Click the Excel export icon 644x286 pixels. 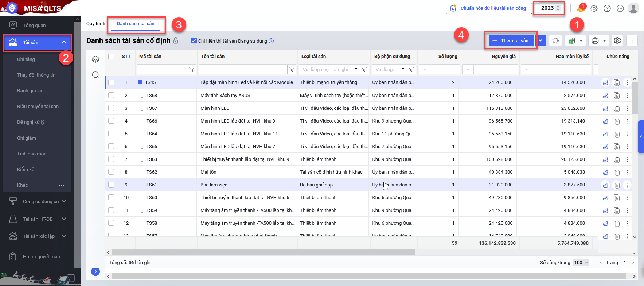572,41
